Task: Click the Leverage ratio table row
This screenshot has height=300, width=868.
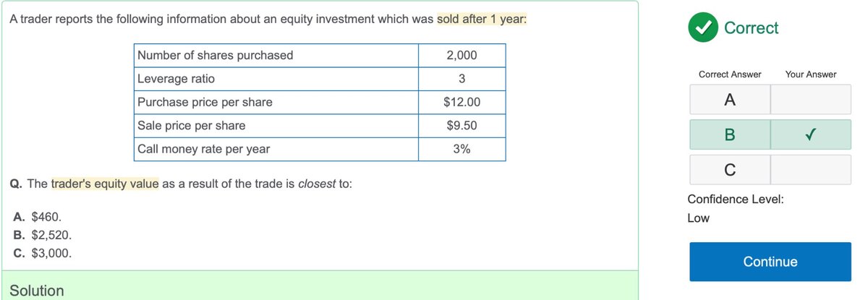Action: 320,79
